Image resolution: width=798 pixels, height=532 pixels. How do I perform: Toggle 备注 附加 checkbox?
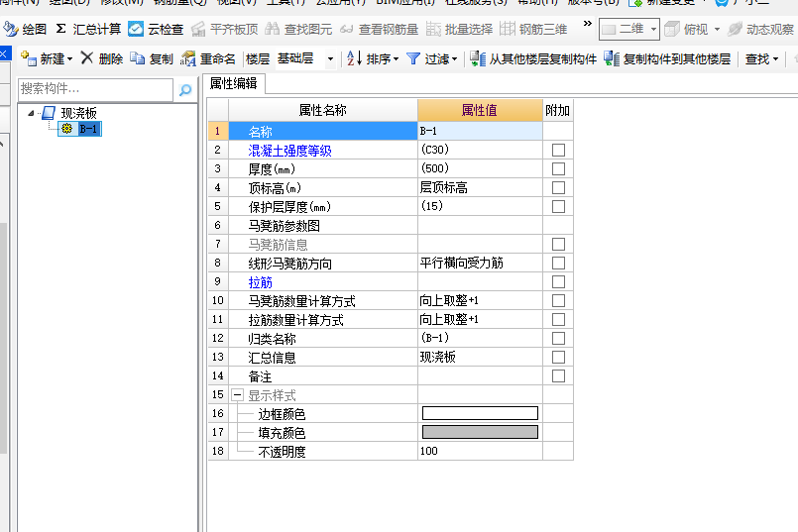coord(558,375)
